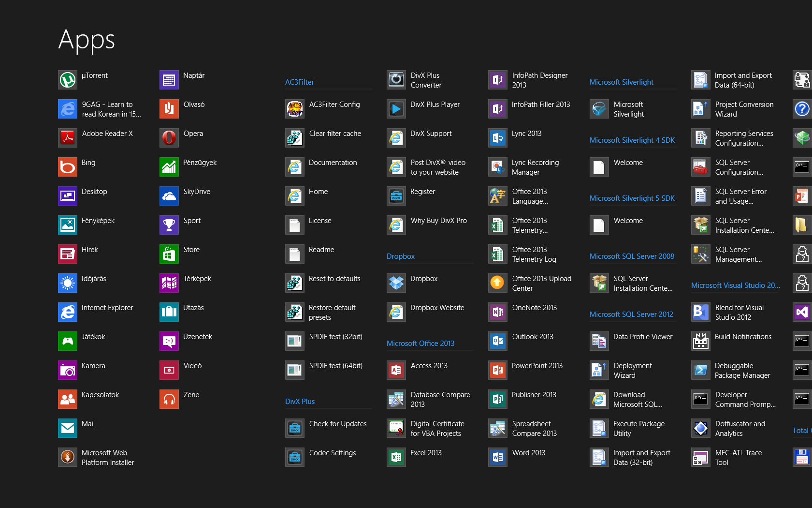Launch the Opera browser icon
The width and height of the screenshot is (812, 508).
pyautogui.click(x=169, y=138)
